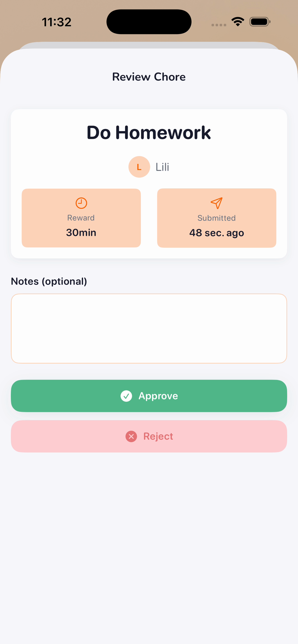Tap Lili's orange L avatar

point(139,167)
